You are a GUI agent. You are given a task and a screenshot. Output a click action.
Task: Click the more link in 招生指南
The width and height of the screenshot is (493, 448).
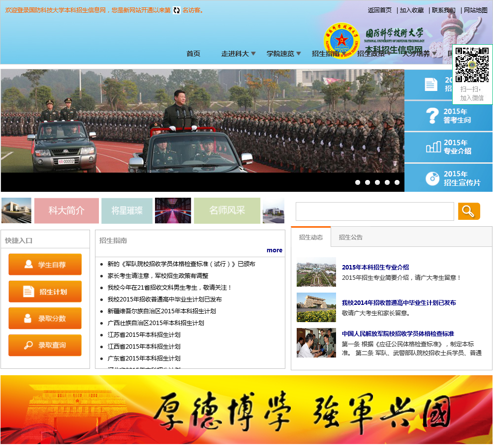pyautogui.click(x=275, y=250)
